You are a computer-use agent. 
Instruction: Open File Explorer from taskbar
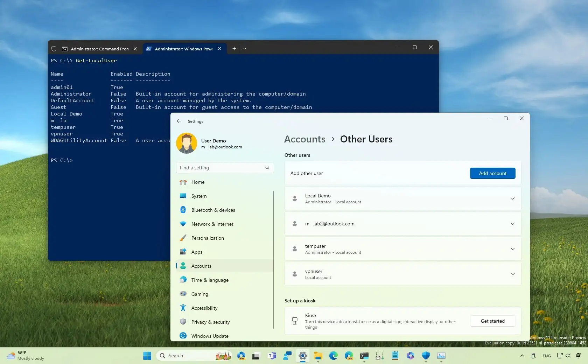point(318,356)
